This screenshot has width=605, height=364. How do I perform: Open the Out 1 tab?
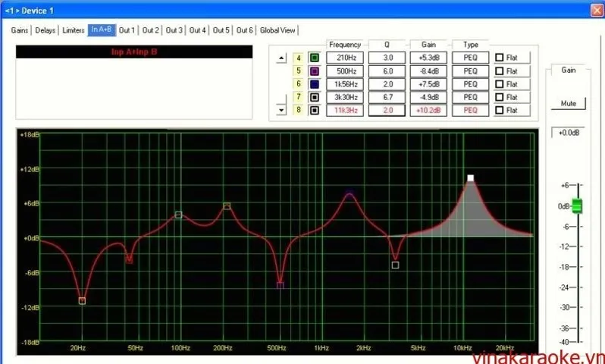pyautogui.click(x=127, y=30)
